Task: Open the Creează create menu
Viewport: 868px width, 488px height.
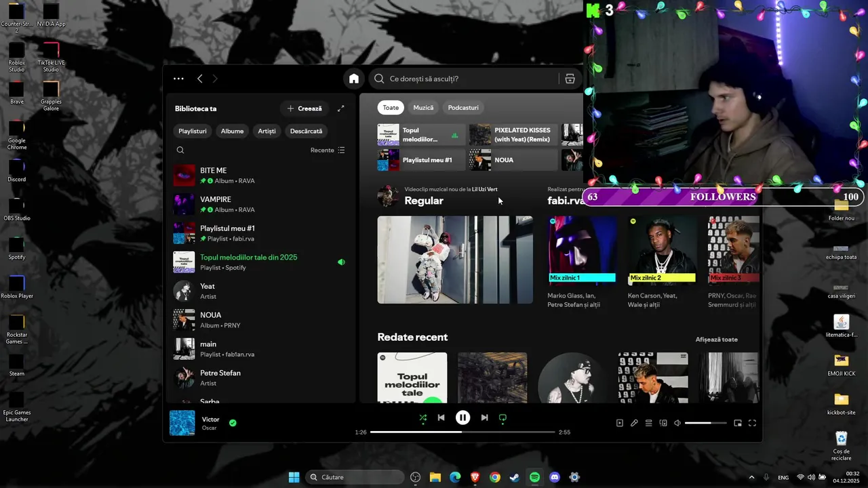Action: coord(304,108)
